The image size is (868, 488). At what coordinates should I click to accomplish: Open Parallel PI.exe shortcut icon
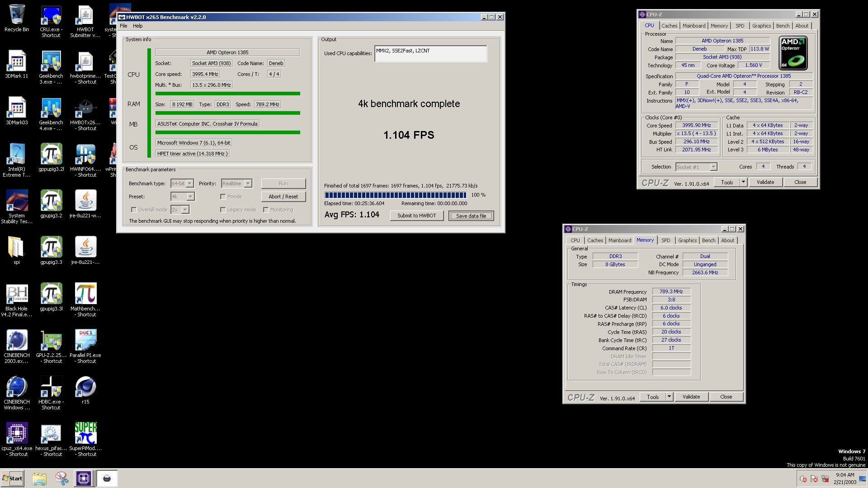pyautogui.click(x=85, y=347)
